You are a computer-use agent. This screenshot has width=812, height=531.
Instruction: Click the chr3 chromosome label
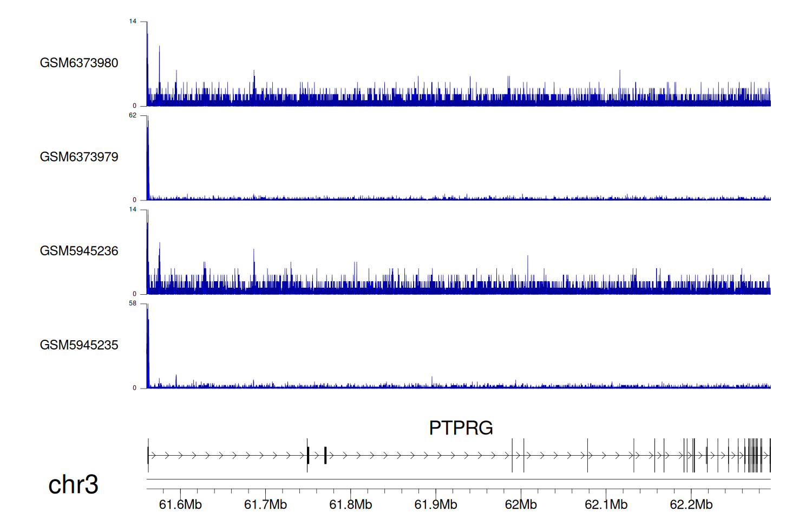click(x=73, y=484)
